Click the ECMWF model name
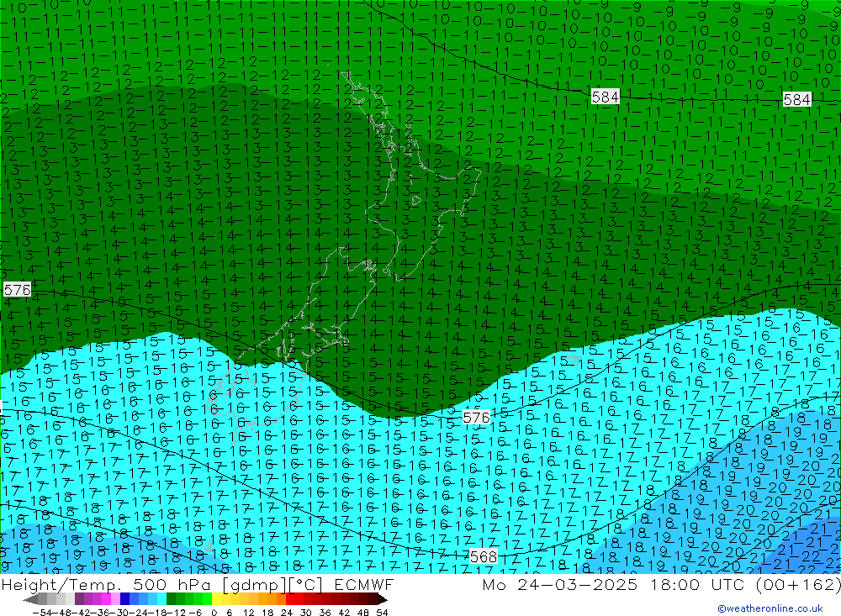The height and width of the screenshot is (616, 841). 364,585
